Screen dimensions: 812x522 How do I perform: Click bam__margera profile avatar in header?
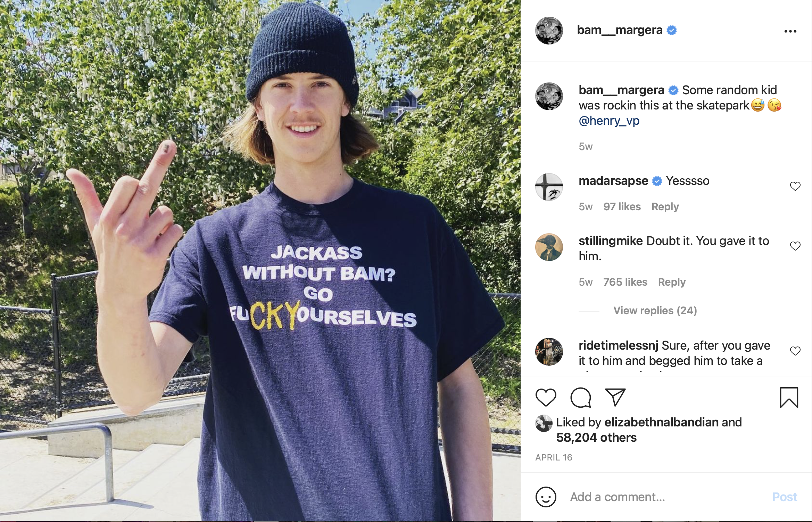point(549,31)
